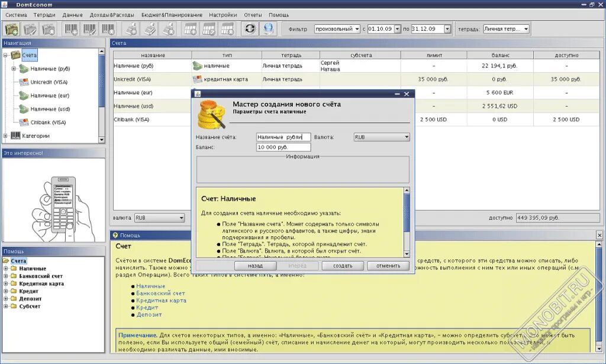
Task: Click the Название счёта input field
Action: coord(283,137)
